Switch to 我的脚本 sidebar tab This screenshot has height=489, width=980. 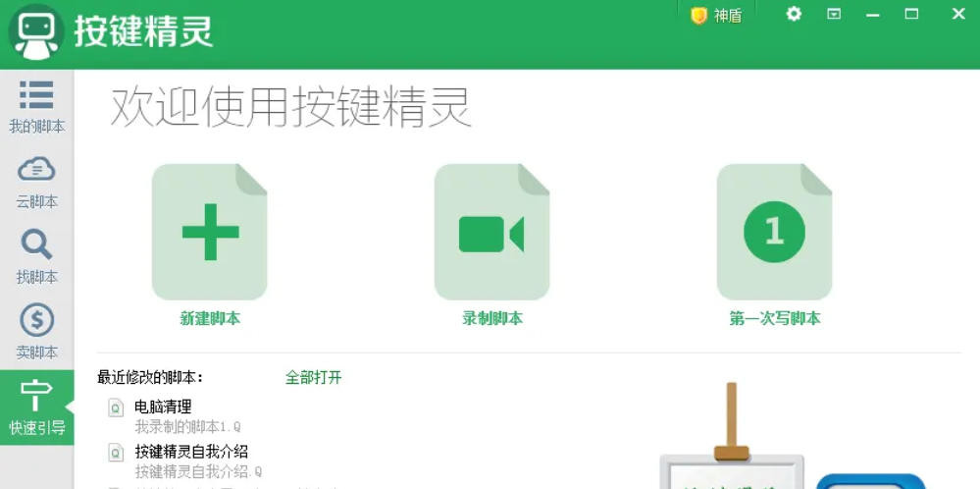point(36,107)
